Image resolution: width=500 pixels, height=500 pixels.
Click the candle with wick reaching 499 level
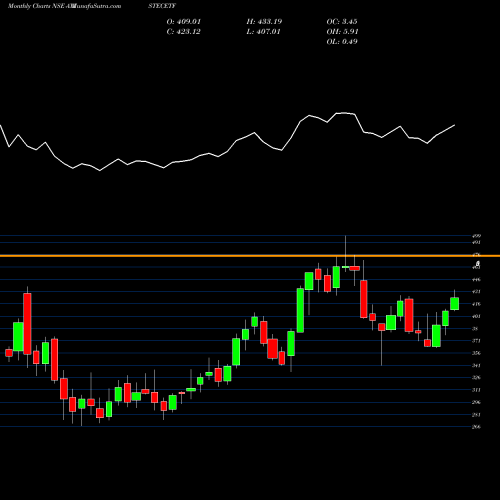[x=345, y=267]
